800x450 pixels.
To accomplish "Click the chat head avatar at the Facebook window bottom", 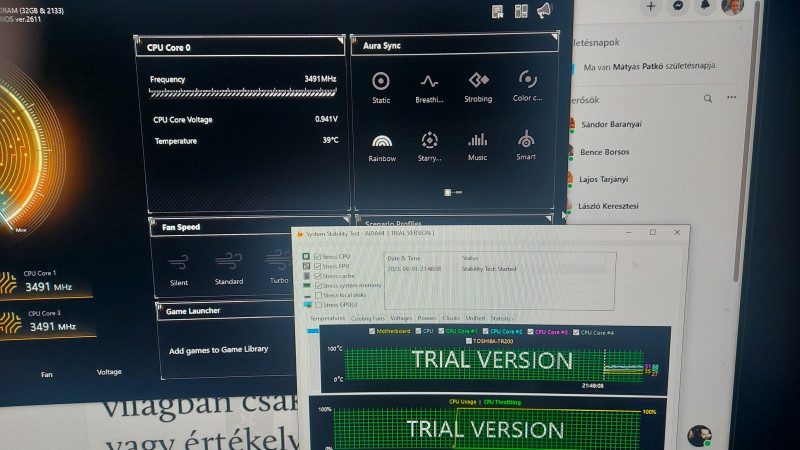I will tap(699, 435).
